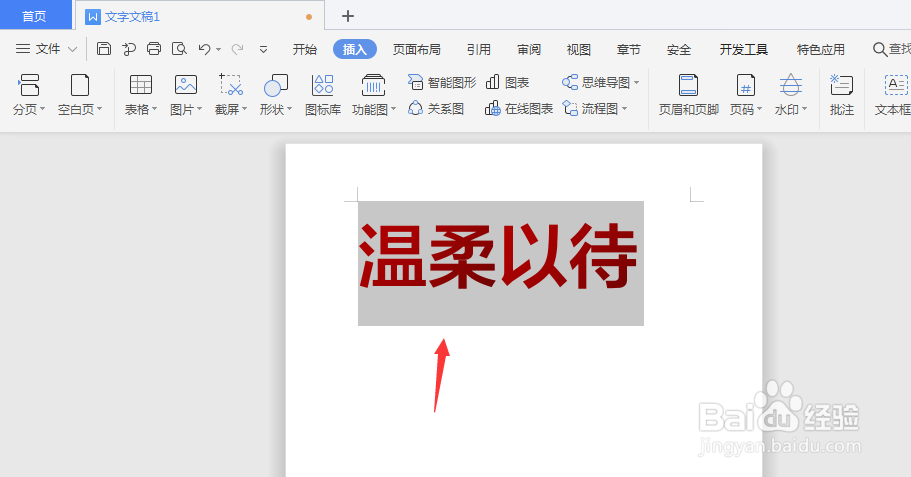Switch to the 视图 tab
Viewport: 911px width, 477px height.
coord(579,50)
